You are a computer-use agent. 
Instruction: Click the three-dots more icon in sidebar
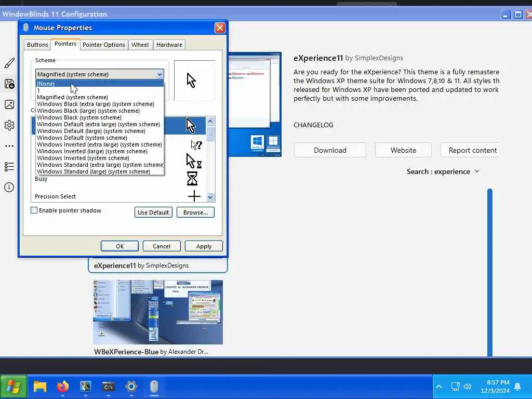click(9, 146)
